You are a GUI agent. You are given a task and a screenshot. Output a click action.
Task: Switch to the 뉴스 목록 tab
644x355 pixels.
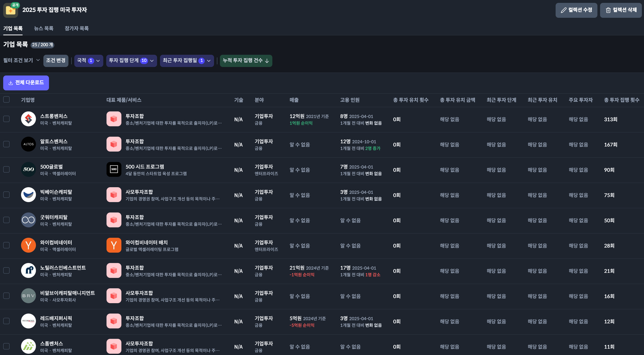[x=44, y=28]
